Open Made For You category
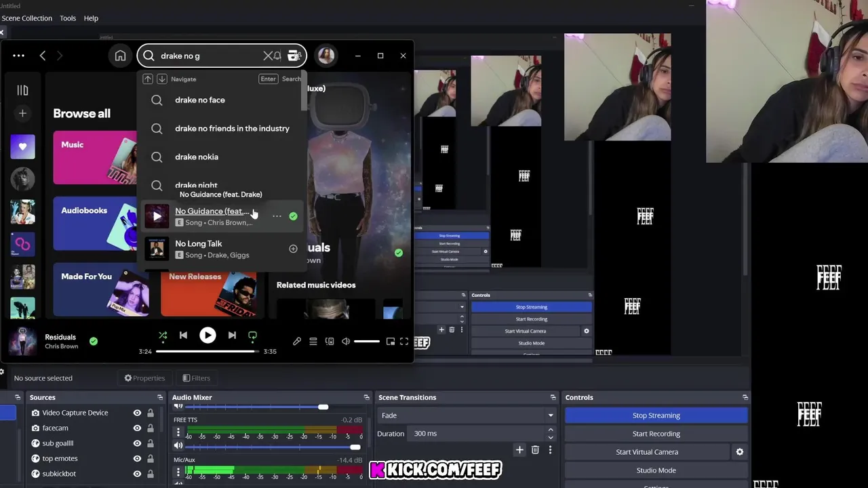Image resolution: width=868 pixels, height=488 pixels. [102, 289]
